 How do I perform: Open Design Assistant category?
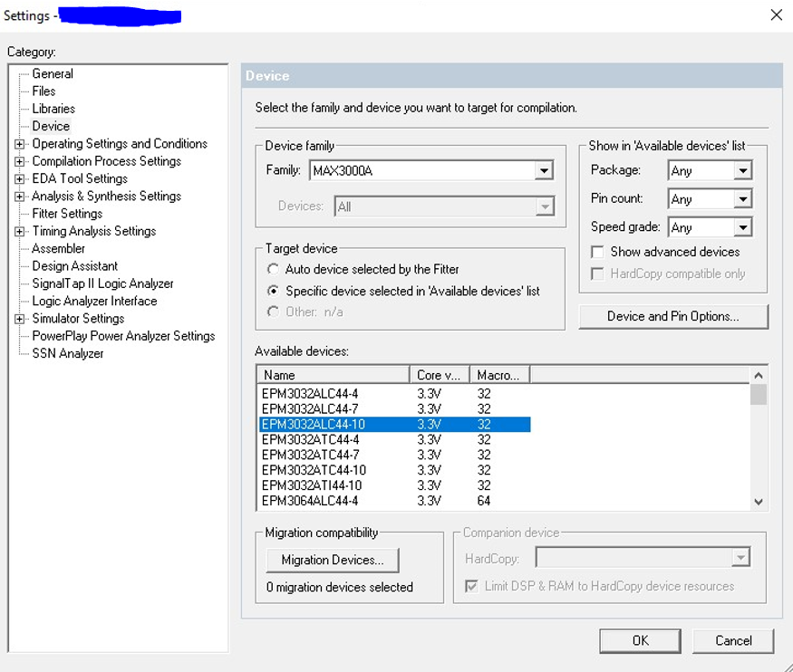(75, 266)
